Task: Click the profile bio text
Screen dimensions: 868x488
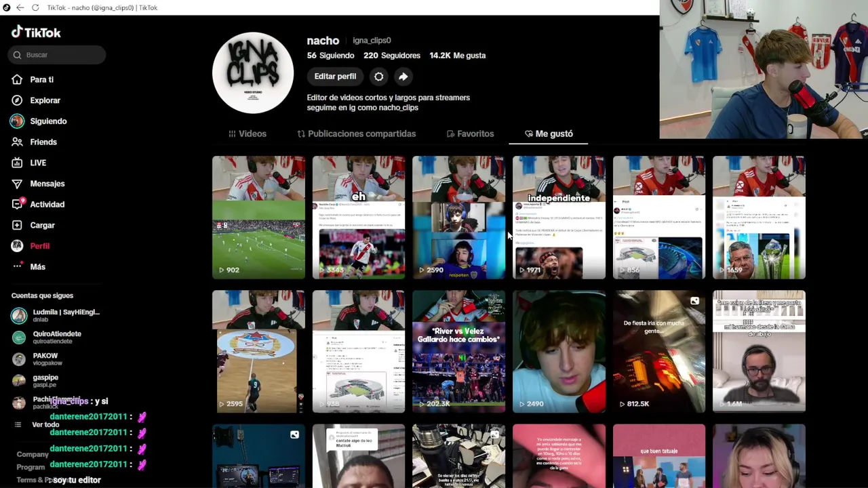Action: (388, 102)
